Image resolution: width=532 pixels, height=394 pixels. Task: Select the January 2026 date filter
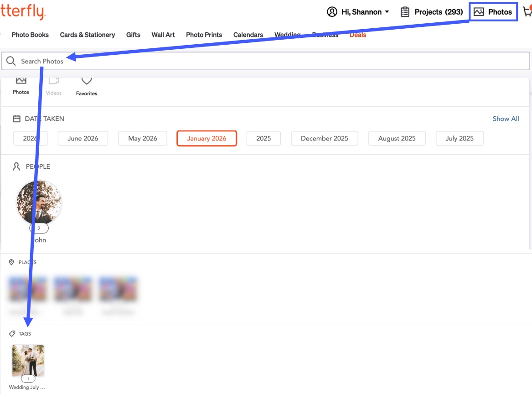pyautogui.click(x=207, y=139)
